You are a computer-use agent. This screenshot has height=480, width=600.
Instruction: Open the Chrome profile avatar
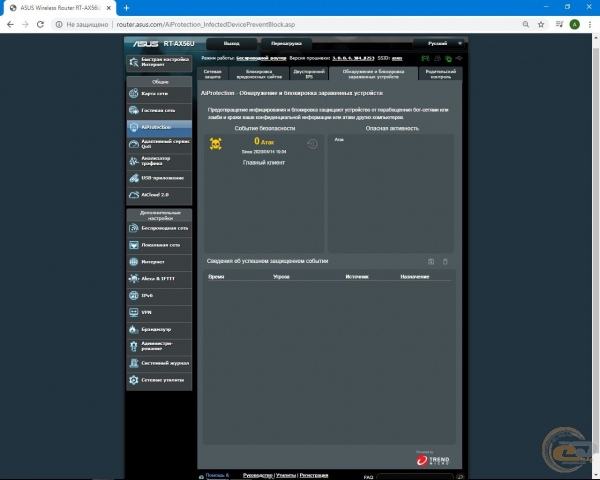(574, 24)
